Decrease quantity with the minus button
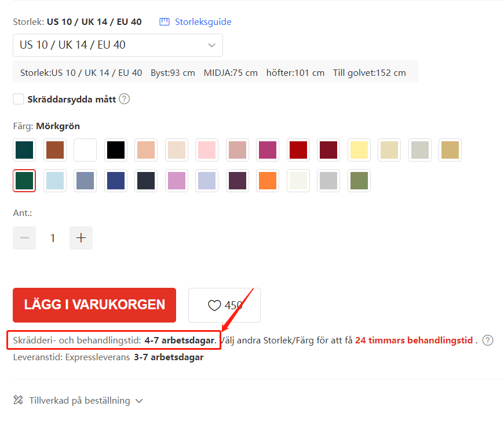The width and height of the screenshot is (504, 421). coord(24,238)
